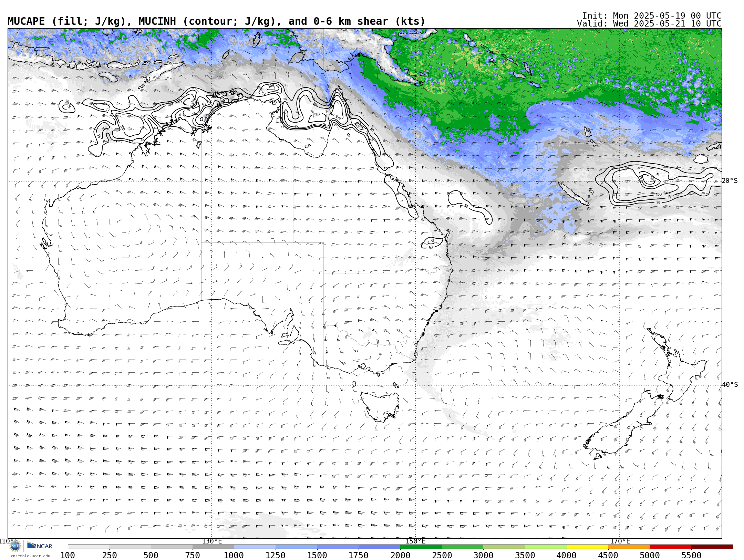The image size is (744, 560).
Task: Click the NCAR logo
Action: coord(40,546)
